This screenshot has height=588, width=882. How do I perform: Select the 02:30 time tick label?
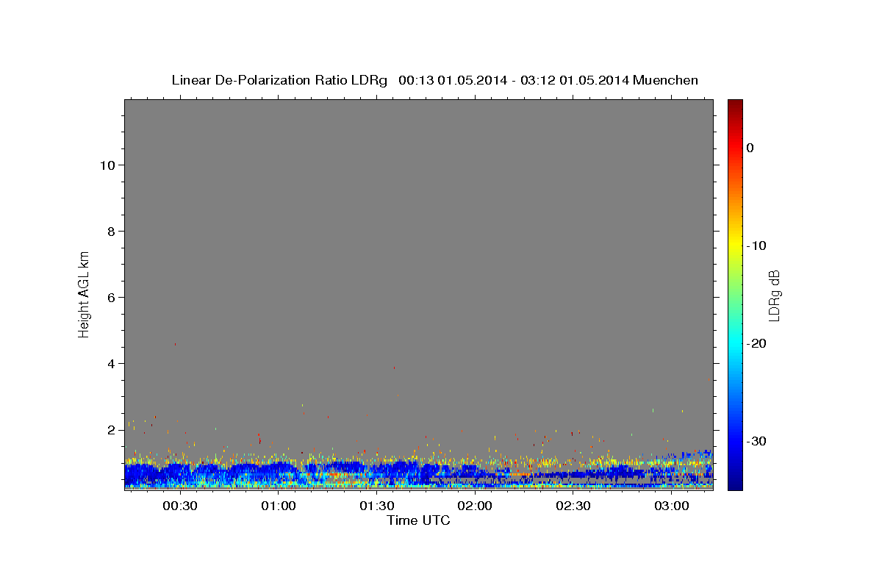point(573,506)
